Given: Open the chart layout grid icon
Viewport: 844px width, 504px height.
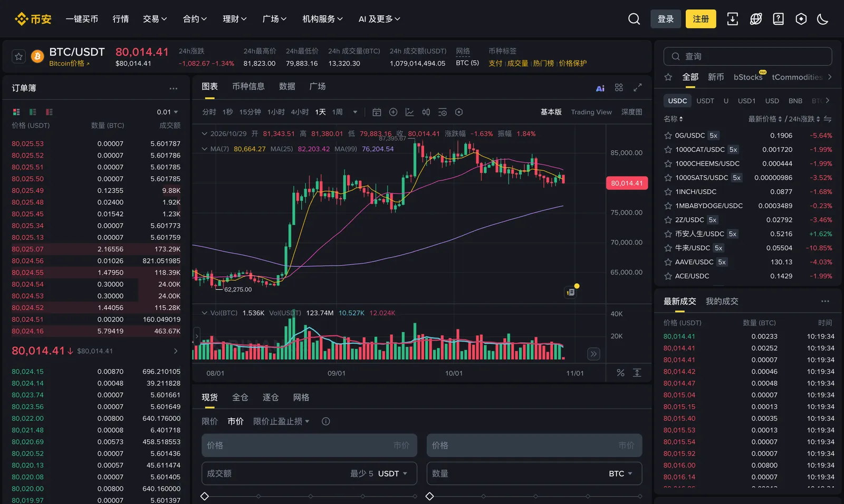Looking at the screenshot, I should 619,88.
